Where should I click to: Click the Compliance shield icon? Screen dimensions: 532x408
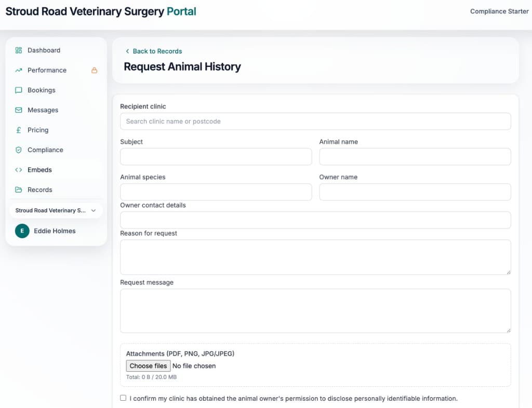click(x=19, y=150)
